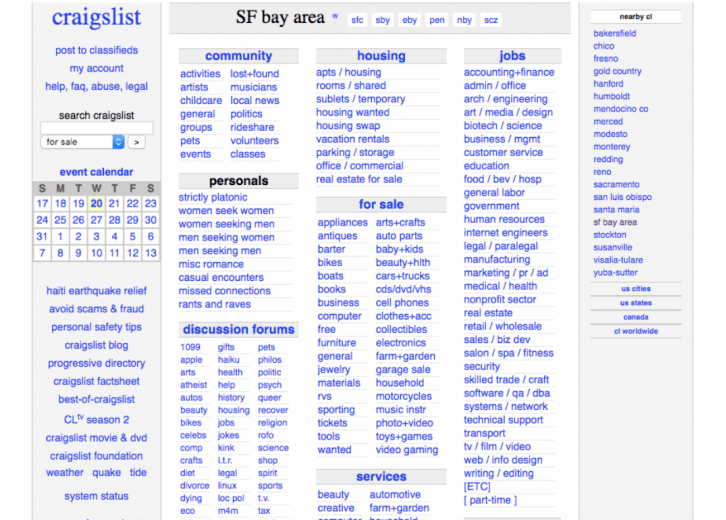
Task: Select the 'sfc' subarea tab
Action: click(357, 20)
